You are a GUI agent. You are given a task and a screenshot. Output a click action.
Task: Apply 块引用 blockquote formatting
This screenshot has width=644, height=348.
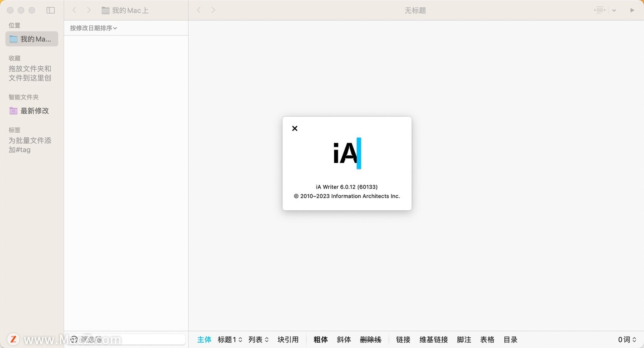[288, 340]
